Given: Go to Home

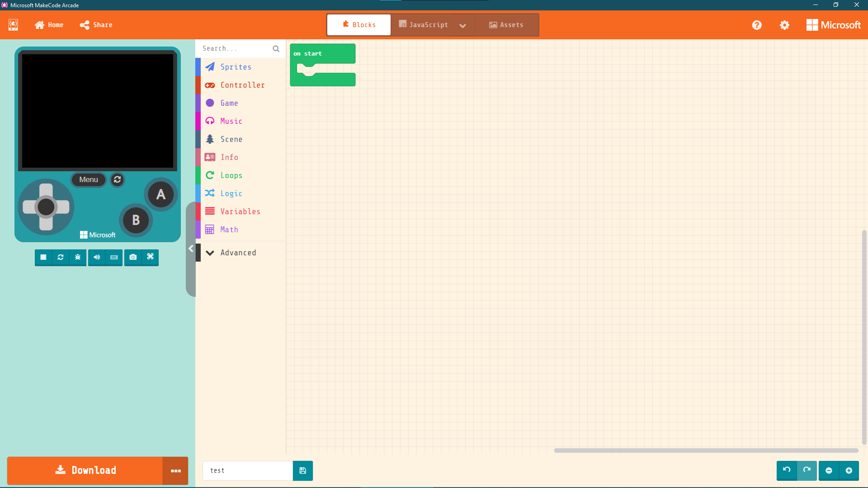Looking at the screenshot, I should click(x=49, y=25).
